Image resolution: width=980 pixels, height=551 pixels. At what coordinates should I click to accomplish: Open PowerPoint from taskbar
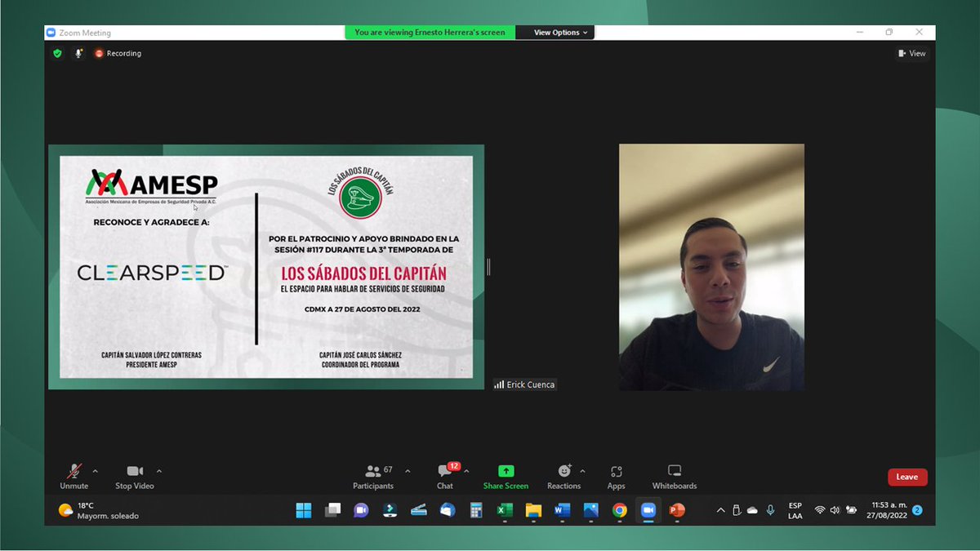click(x=677, y=510)
